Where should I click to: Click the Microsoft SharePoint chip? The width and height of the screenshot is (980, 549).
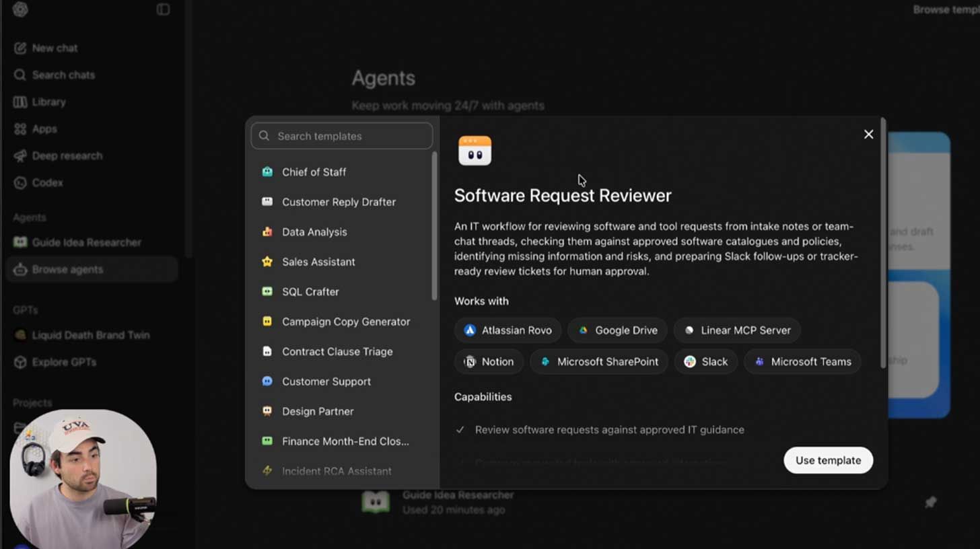(x=599, y=361)
